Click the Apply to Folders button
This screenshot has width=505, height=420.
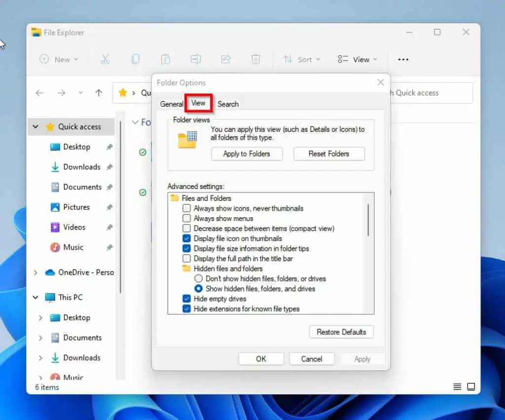coord(247,154)
